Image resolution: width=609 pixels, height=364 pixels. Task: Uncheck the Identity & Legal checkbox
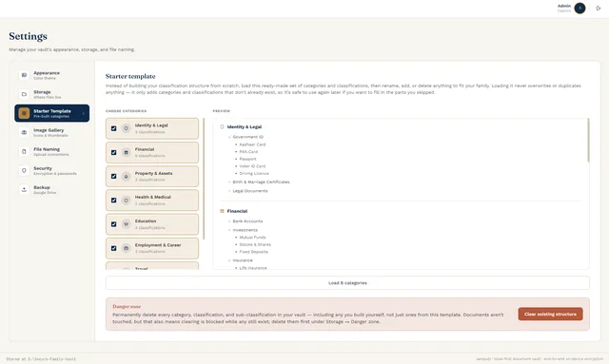(x=114, y=128)
